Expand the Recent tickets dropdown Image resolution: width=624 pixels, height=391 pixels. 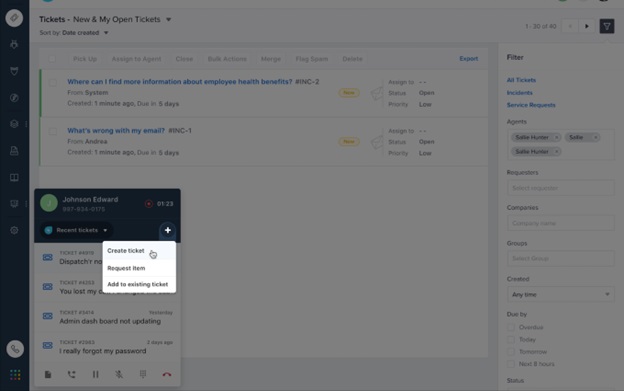click(76, 230)
